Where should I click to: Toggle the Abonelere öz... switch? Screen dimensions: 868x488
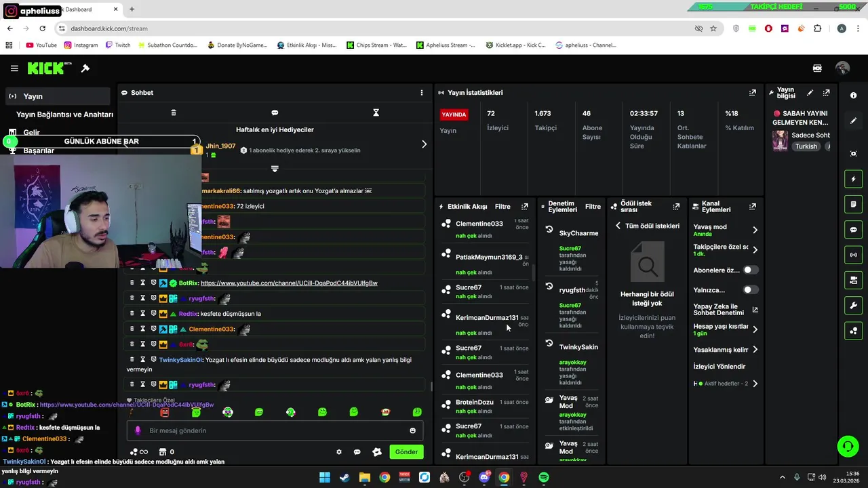click(x=751, y=270)
